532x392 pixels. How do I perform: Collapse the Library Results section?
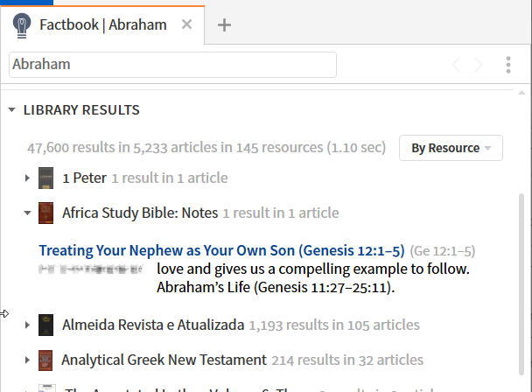[x=12, y=110]
